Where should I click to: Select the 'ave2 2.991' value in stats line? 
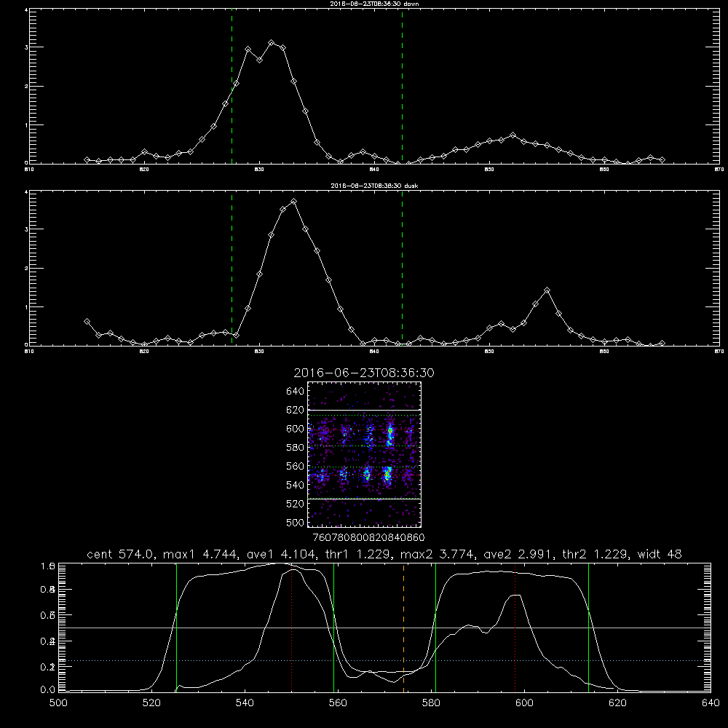pyautogui.click(x=519, y=554)
